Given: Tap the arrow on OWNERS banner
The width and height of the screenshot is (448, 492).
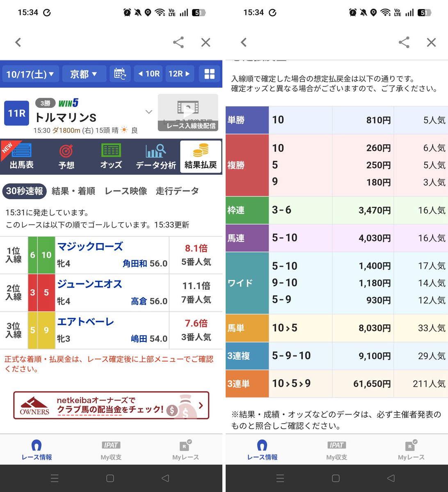Looking at the screenshot, I should (x=201, y=405).
